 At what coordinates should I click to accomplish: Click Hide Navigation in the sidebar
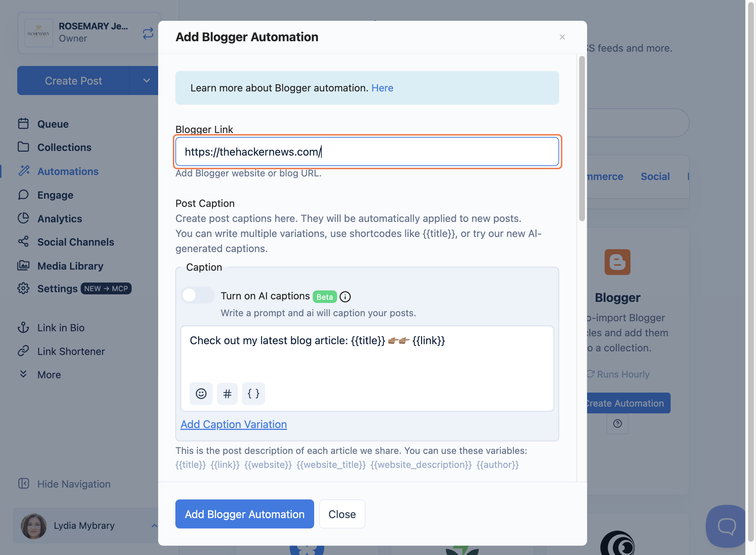point(74,484)
